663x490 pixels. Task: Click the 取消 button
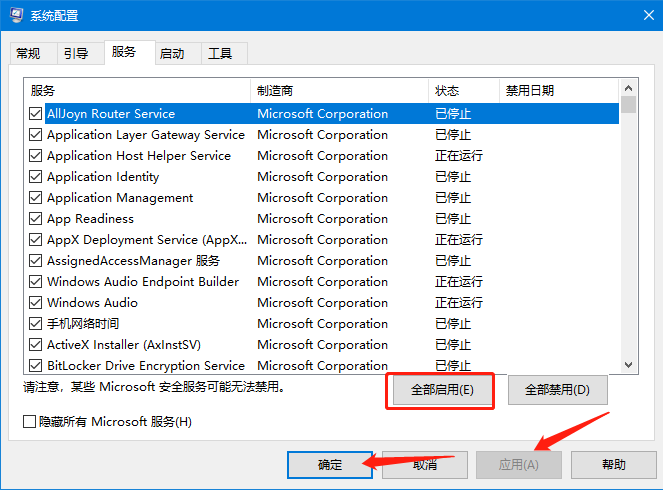[424, 465]
